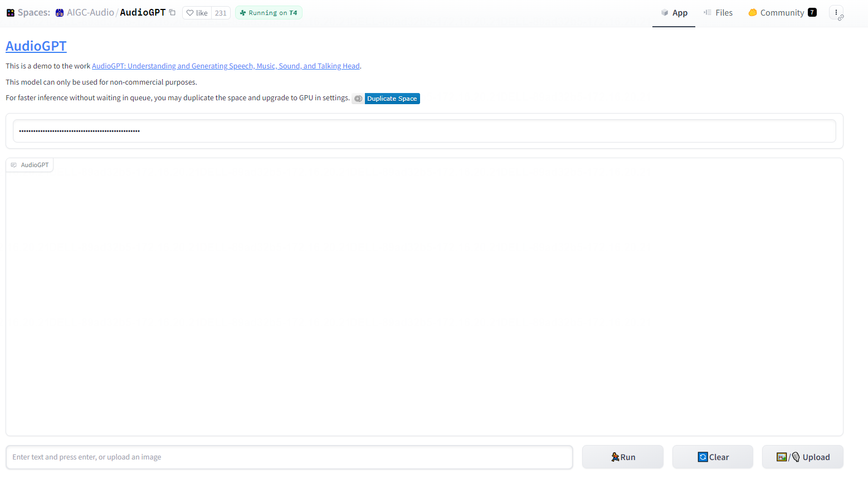
Task: Open the AIGC-Audio organization avatar
Action: [60, 13]
